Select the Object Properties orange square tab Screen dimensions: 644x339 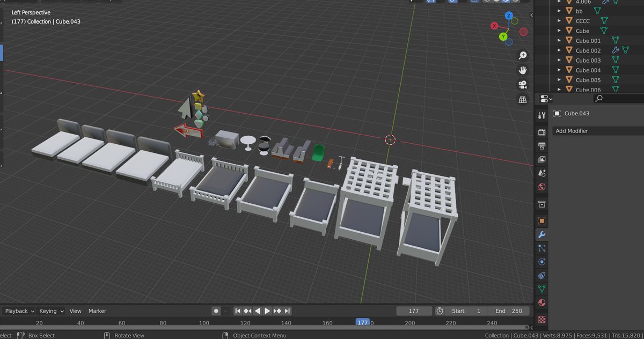coord(541,220)
